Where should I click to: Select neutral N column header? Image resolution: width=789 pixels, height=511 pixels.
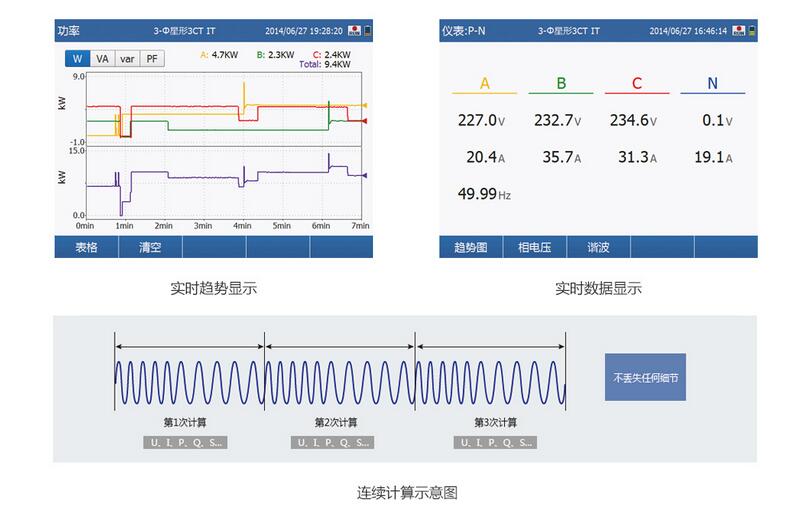(x=712, y=84)
